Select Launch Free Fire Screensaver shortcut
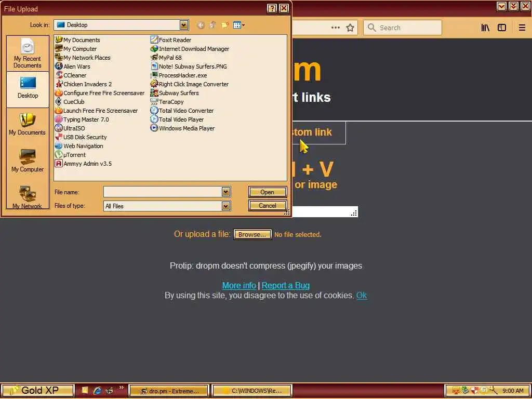 (x=97, y=111)
